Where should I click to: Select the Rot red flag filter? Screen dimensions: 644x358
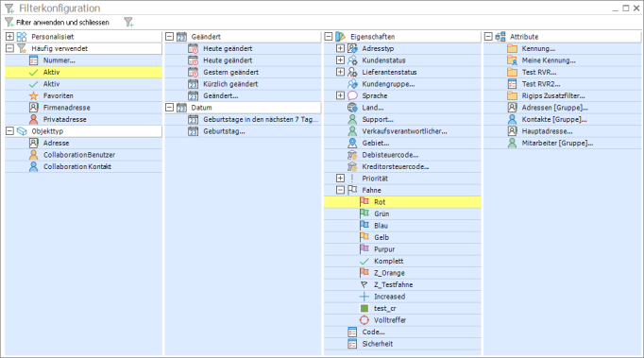402,202
